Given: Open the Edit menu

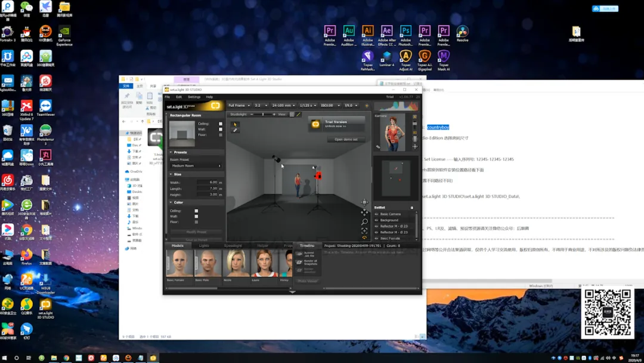Looking at the screenshot, I should tap(179, 97).
